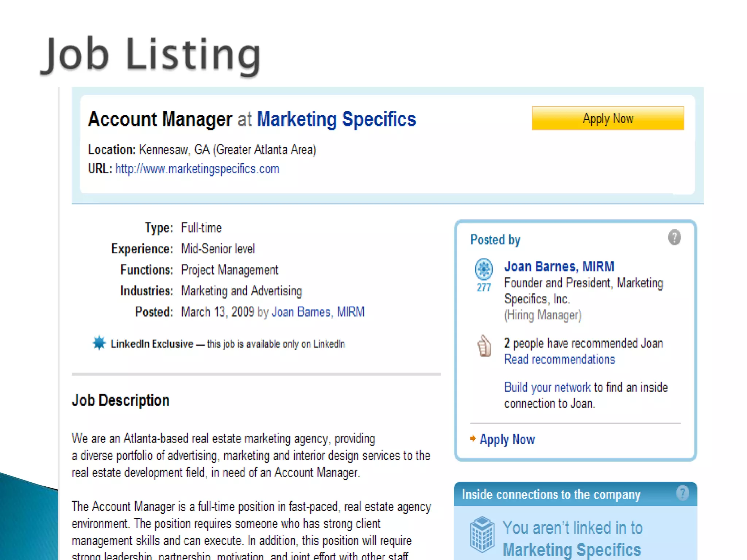Click the Kennesaw, GA location text
Viewport: 747px width, 560px height.
[x=227, y=150]
